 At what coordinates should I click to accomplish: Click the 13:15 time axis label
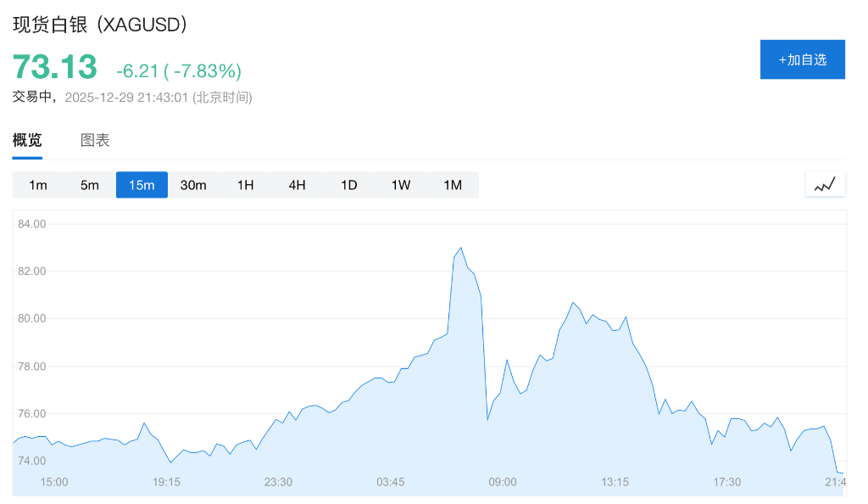click(x=615, y=482)
